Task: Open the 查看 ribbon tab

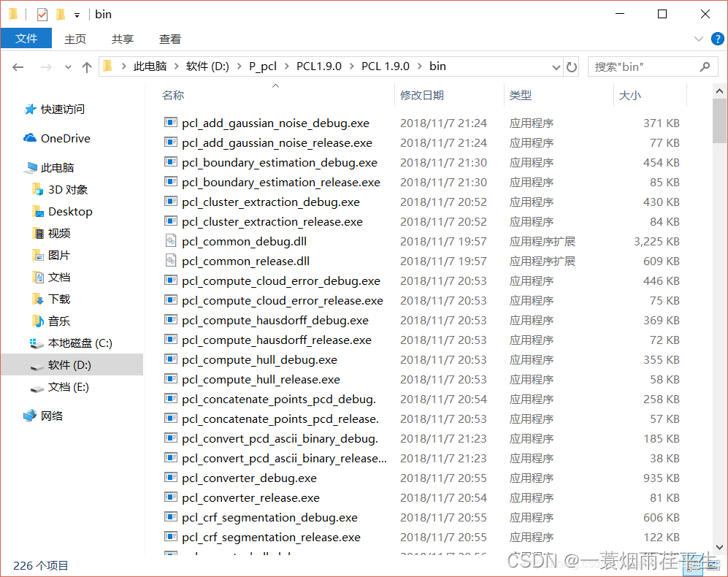Action: coord(170,39)
